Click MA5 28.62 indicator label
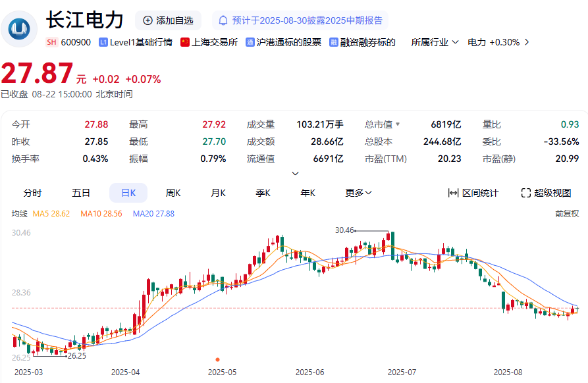588x383 pixels. click(x=51, y=214)
